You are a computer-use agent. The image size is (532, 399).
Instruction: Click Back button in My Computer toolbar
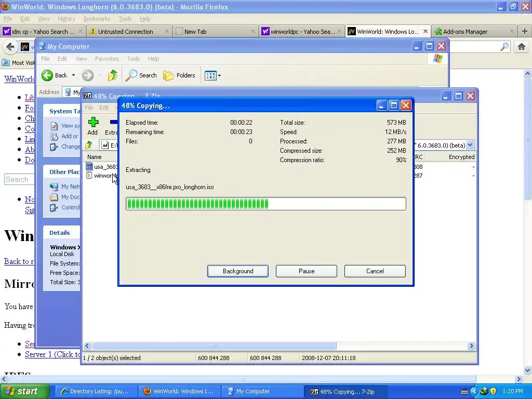point(54,75)
